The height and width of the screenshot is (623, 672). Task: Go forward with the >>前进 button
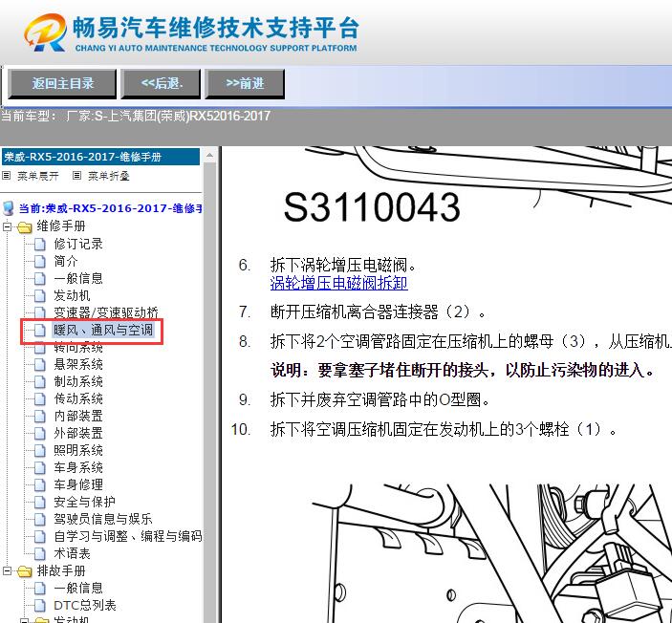tap(245, 84)
